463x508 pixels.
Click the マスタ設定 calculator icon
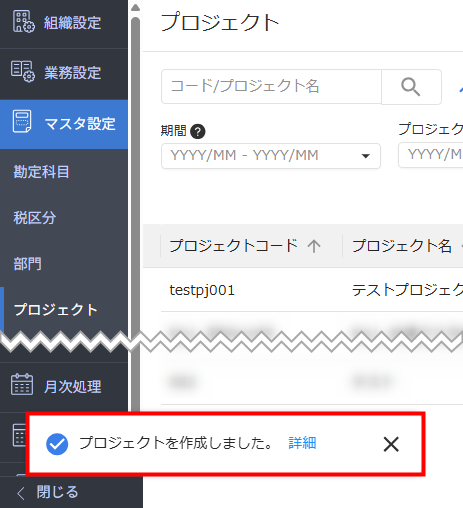pyautogui.click(x=22, y=121)
